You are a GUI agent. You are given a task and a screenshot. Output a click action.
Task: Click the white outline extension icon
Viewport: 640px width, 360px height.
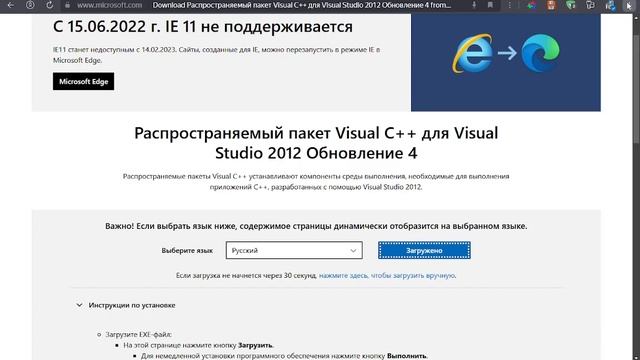590,5
